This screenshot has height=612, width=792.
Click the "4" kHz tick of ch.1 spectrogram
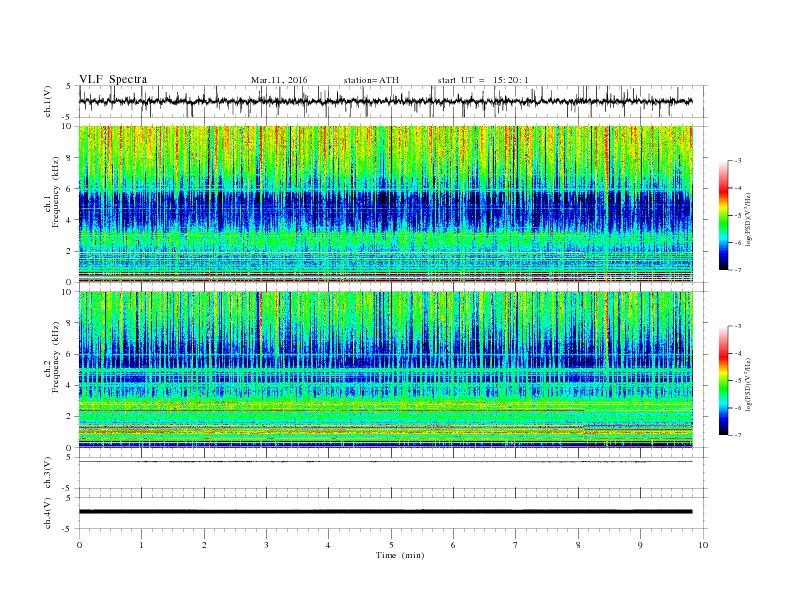point(69,220)
